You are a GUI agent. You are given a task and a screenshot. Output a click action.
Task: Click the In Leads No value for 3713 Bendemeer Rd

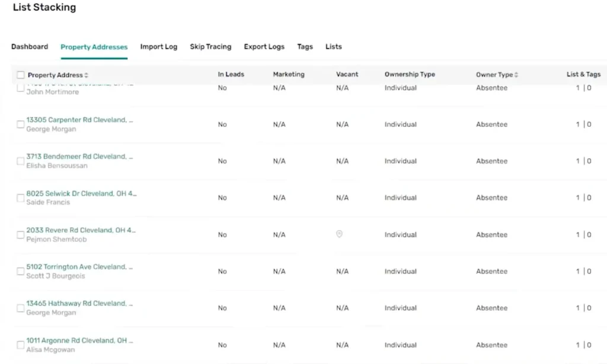pos(222,161)
